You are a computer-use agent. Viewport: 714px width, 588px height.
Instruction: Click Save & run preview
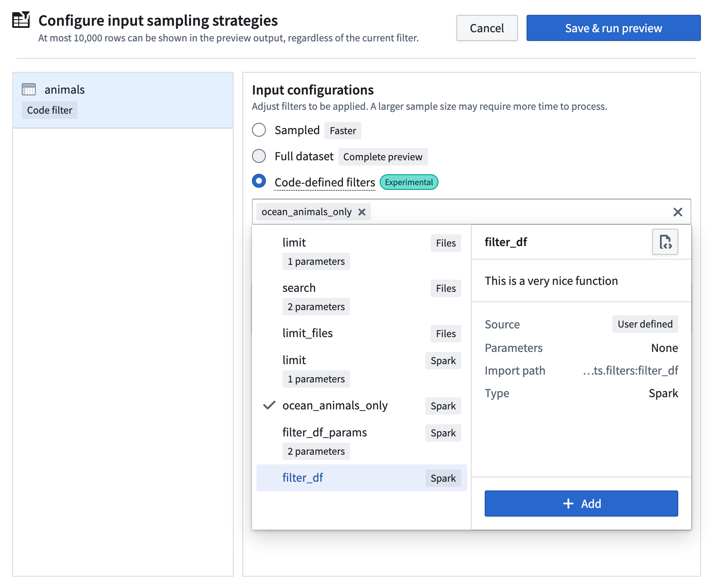pyautogui.click(x=613, y=28)
